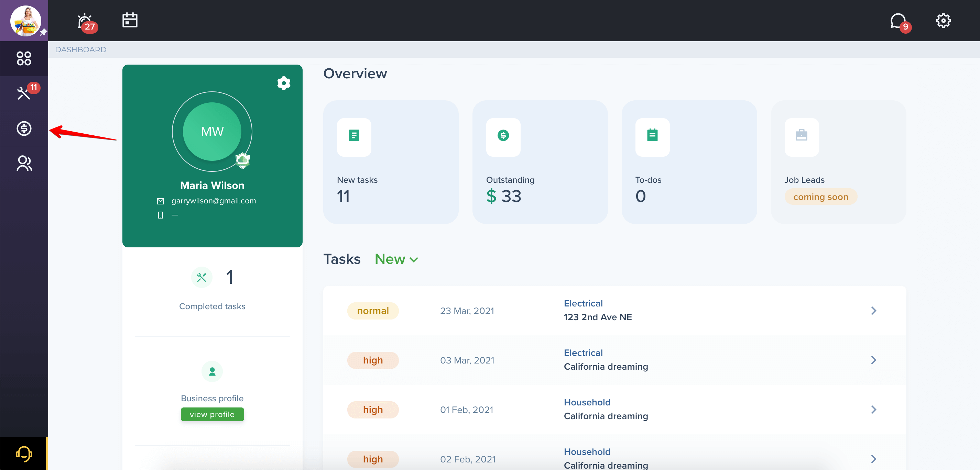Click the view profile button
Image resolution: width=980 pixels, height=470 pixels.
click(x=212, y=414)
